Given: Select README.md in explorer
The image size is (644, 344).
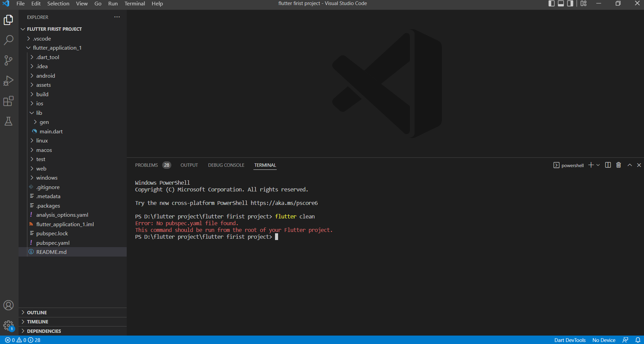Looking at the screenshot, I should pos(73,252).
